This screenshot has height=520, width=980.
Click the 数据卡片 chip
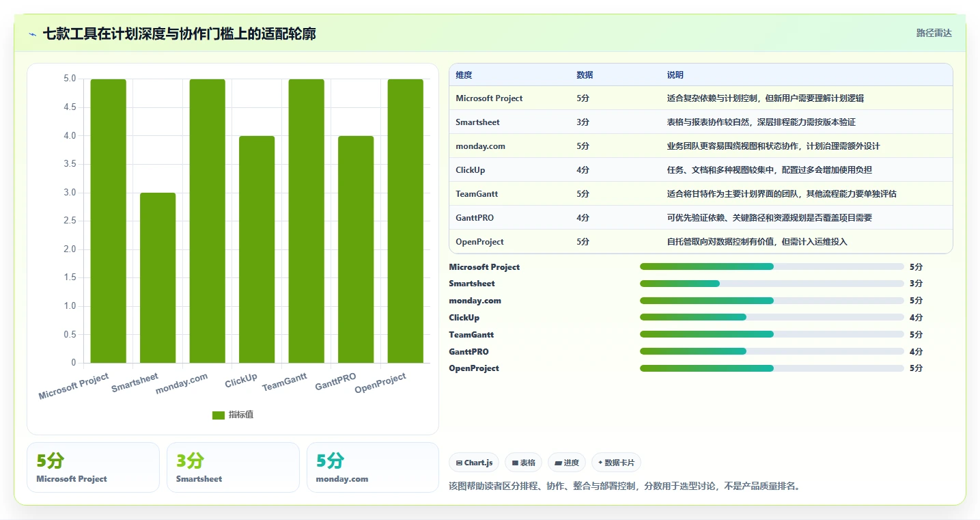click(616, 463)
